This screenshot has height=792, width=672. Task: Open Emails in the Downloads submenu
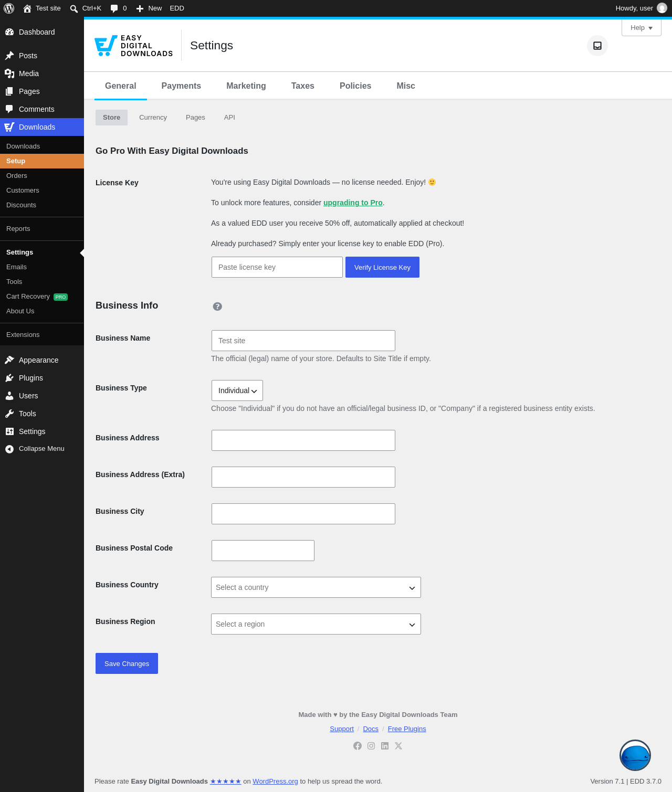point(42,267)
